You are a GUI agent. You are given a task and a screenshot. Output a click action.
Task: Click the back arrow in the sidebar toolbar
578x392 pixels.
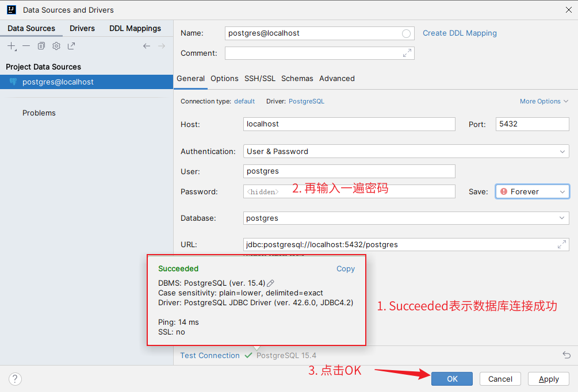pos(147,46)
